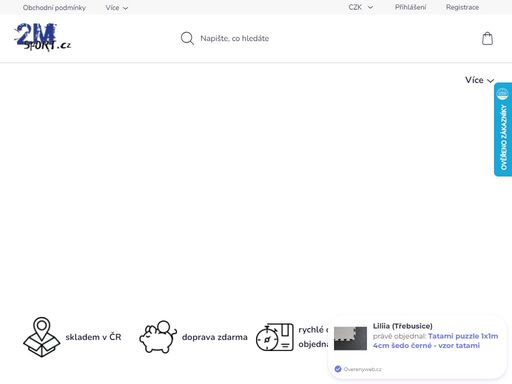Go to Přihlášení login
The width and height of the screenshot is (512, 384).
pos(410,7)
